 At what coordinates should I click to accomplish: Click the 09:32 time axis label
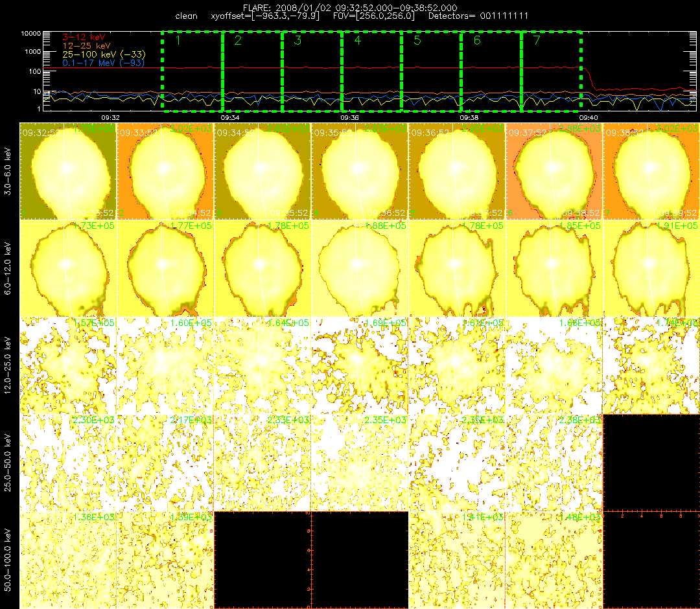[110, 117]
